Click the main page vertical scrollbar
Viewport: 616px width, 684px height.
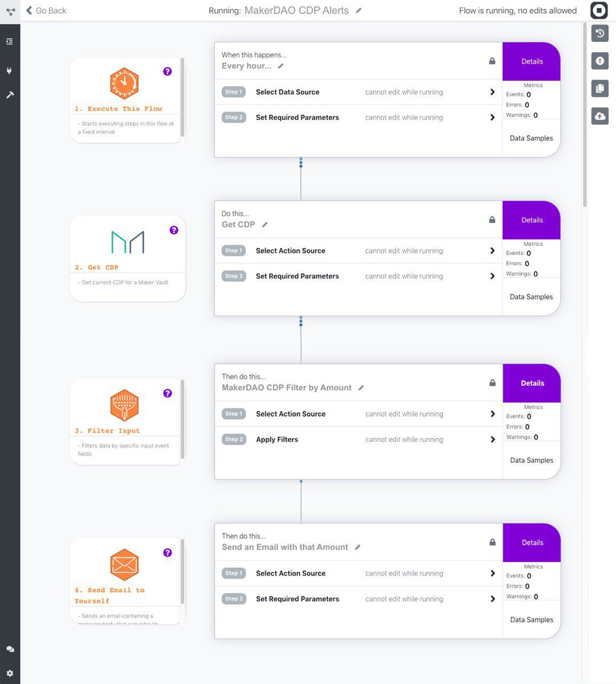coord(585,114)
